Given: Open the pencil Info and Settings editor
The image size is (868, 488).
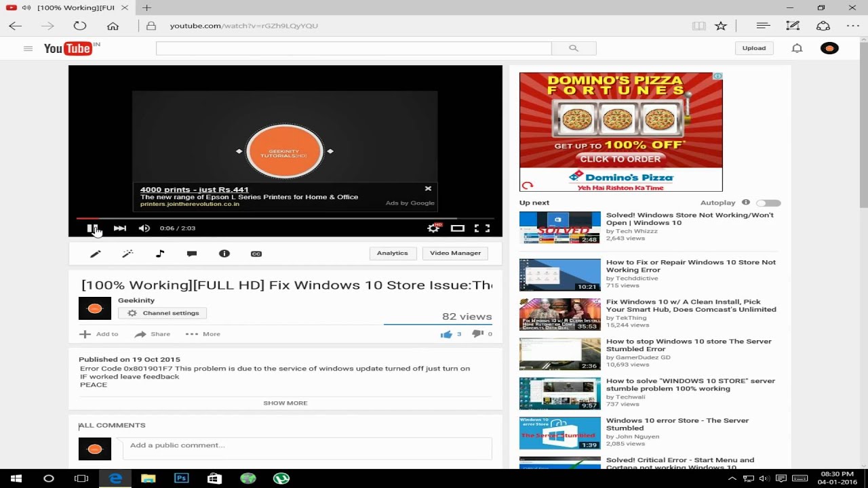Looking at the screenshot, I should point(96,253).
